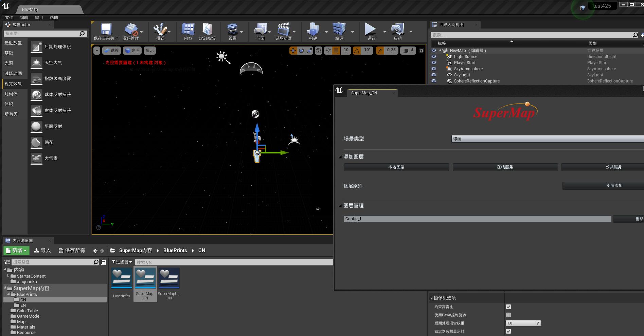This screenshot has height=336, width=644.
Task: Click the 在线服务 button
Action: (x=505, y=167)
